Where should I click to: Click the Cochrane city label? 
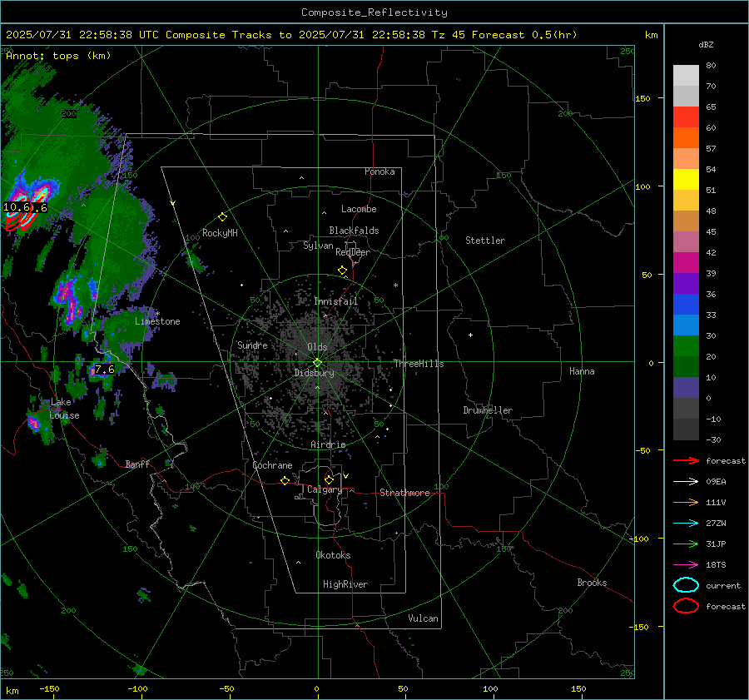[272, 465]
